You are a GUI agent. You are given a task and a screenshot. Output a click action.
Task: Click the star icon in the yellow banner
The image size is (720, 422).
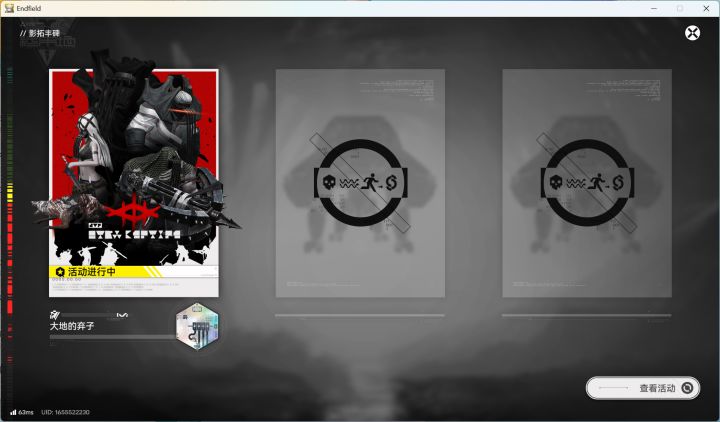click(x=60, y=272)
